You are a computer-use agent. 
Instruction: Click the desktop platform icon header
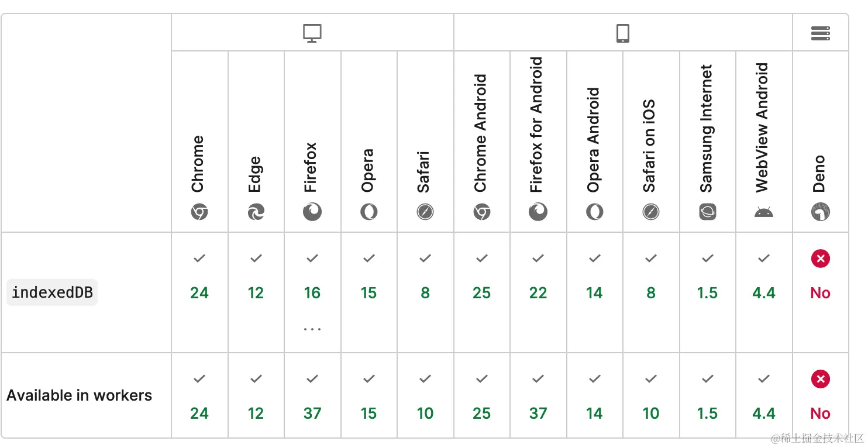(x=312, y=33)
